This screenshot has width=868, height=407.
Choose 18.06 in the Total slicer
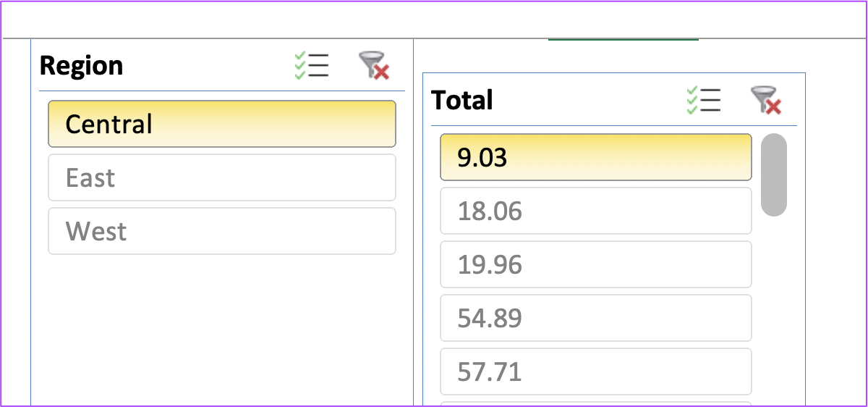(x=596, y=211)
